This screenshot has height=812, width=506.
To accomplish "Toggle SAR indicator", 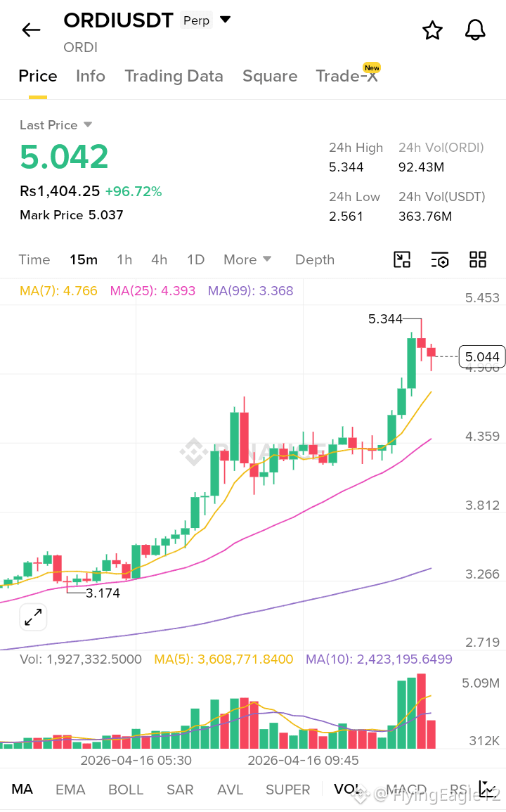I will click(180, 790).
